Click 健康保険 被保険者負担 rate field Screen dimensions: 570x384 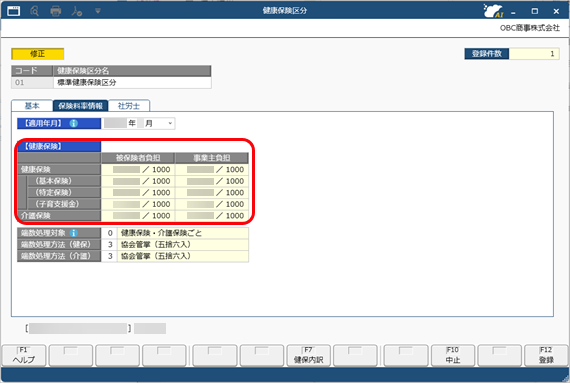pos(138,169)
